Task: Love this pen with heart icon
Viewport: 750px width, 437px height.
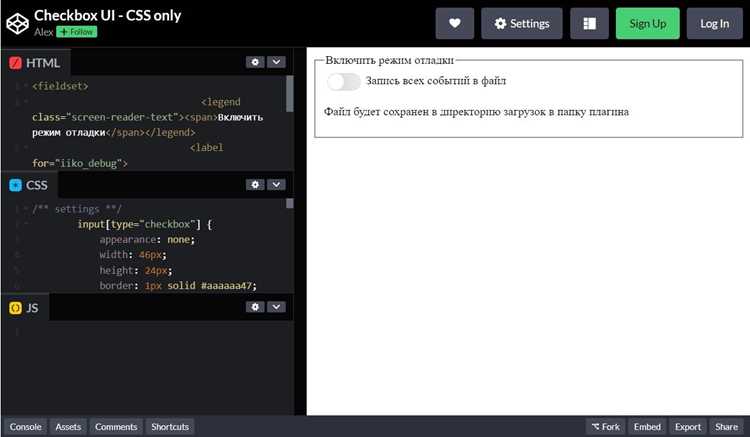Action: [454, 23]
